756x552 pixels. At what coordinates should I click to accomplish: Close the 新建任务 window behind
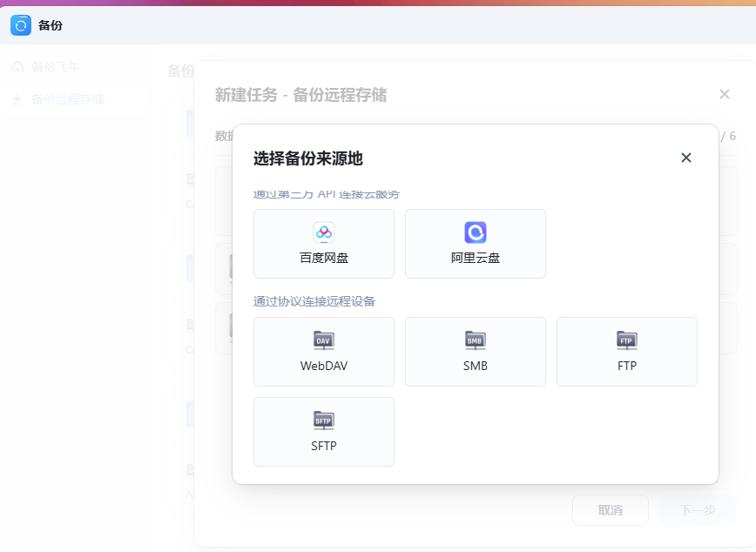(724, 94)
